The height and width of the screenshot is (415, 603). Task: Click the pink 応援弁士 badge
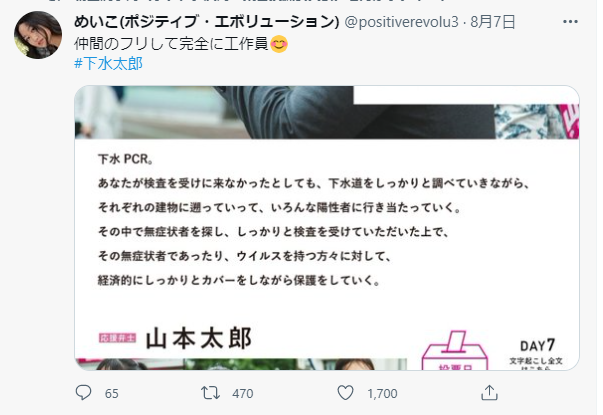click(x=117, y=338)
